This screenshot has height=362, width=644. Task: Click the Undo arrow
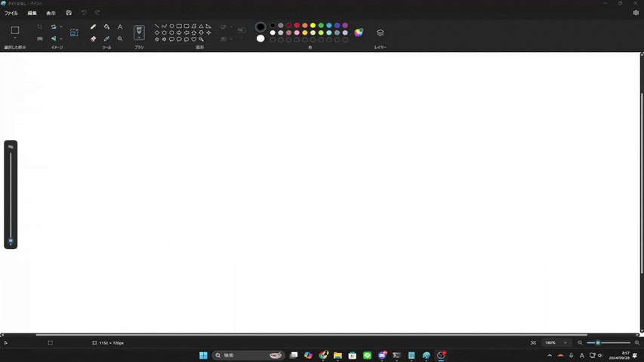pos(84,13)
